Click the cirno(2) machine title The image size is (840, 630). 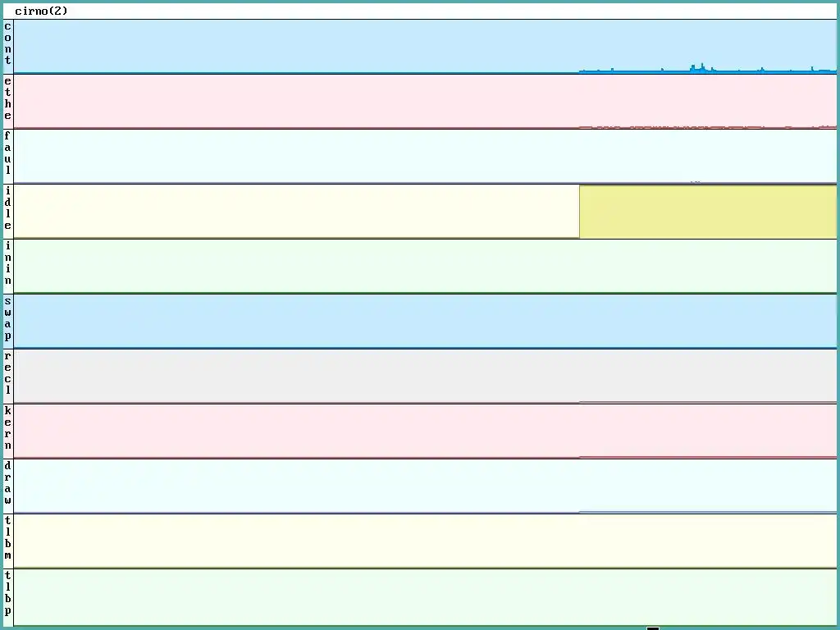(41, 11)
